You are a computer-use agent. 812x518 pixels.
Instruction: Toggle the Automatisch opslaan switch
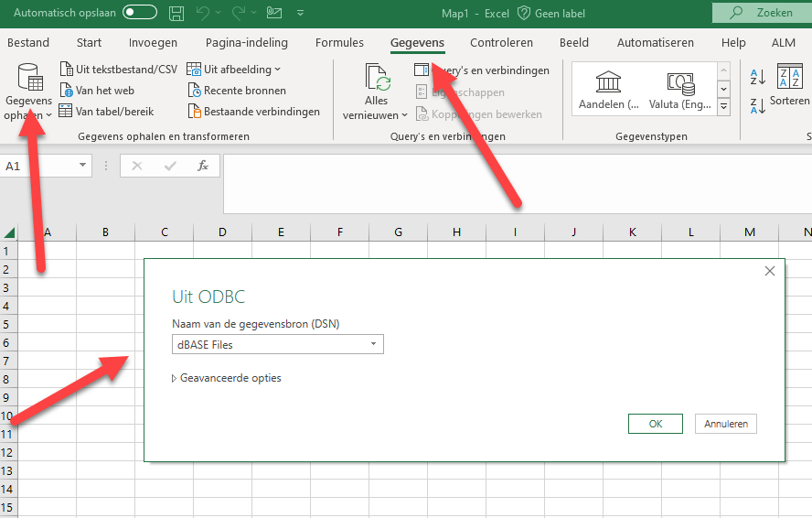tap(140, 13)
